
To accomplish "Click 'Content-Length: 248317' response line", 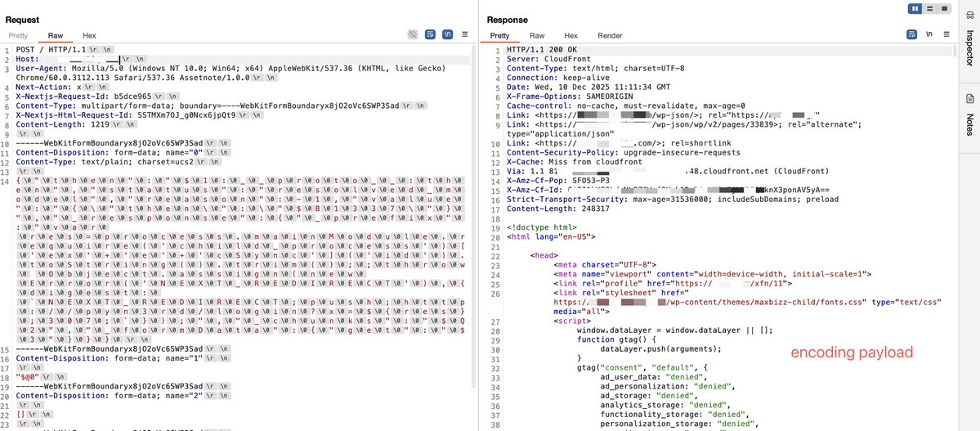I will tap(559, 207).
